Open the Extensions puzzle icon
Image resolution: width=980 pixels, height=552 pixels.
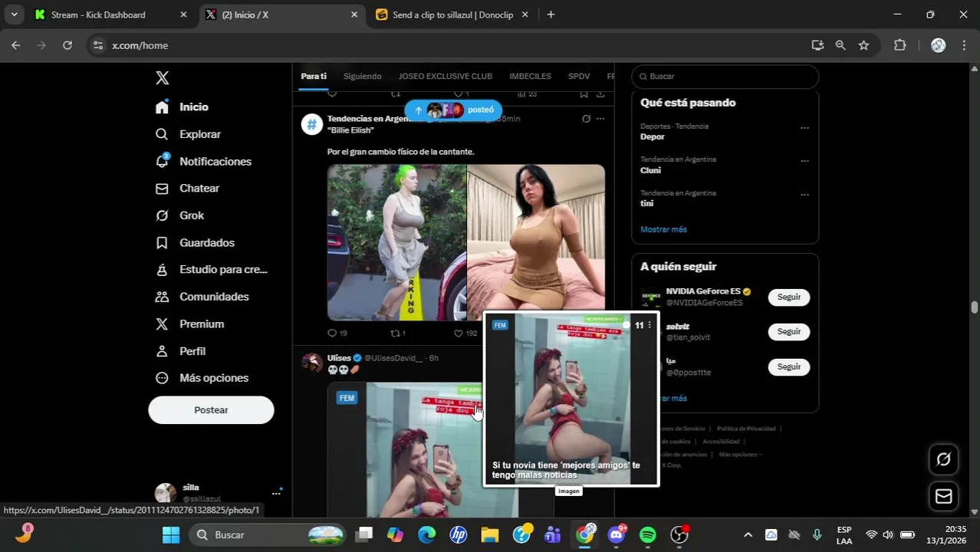[x=900, y=45]
